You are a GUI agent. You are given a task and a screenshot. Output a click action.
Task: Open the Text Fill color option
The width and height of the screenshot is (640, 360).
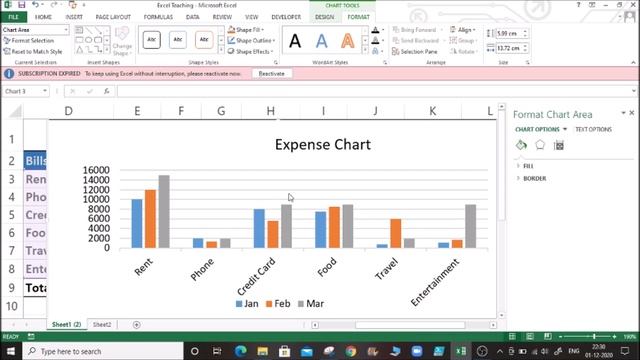tap(377, 30)
